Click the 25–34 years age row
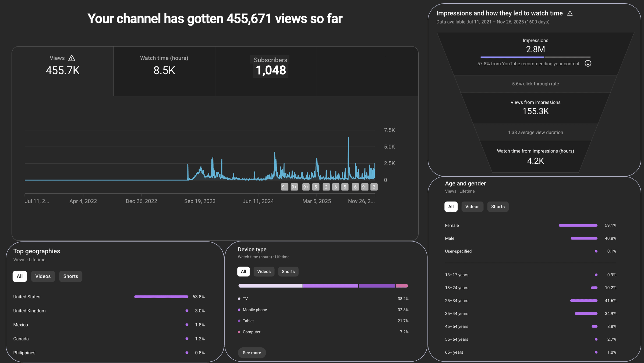The image size is (644, 363). coord(530,301)
